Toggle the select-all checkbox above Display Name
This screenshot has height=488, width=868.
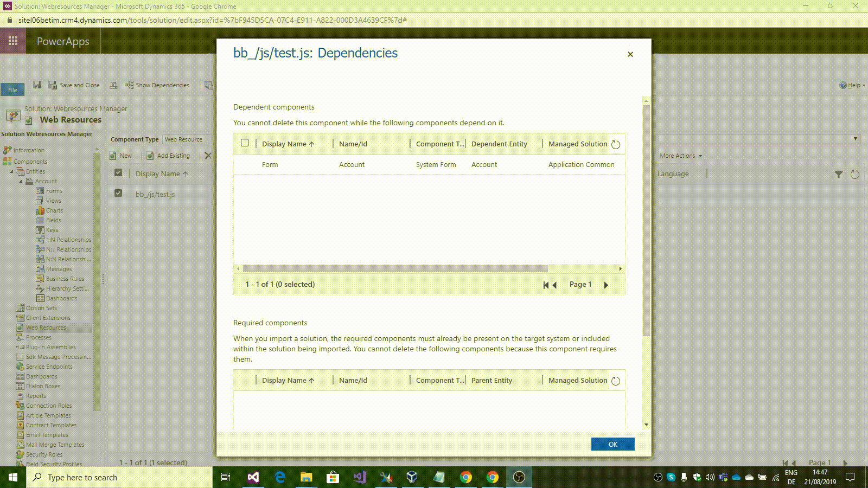118,172
